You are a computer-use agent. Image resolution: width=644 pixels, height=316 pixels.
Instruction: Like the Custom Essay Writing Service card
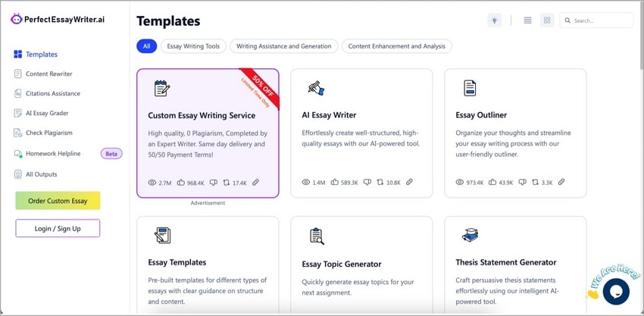click(181, 183)
